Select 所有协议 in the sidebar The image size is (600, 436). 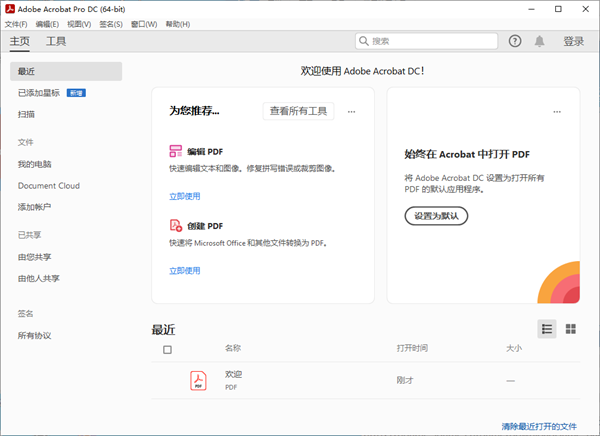click(34, 335)
